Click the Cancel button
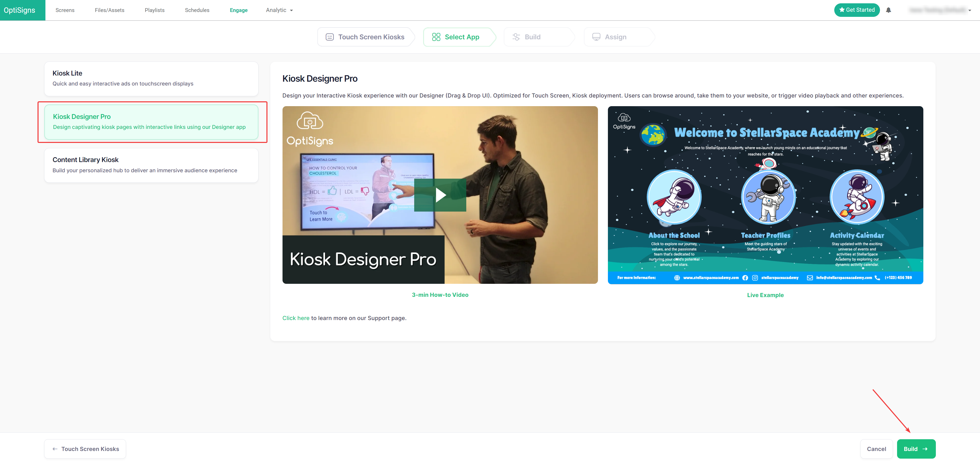The width and height of the screenshot is (980, 465). tap(876, 449)
